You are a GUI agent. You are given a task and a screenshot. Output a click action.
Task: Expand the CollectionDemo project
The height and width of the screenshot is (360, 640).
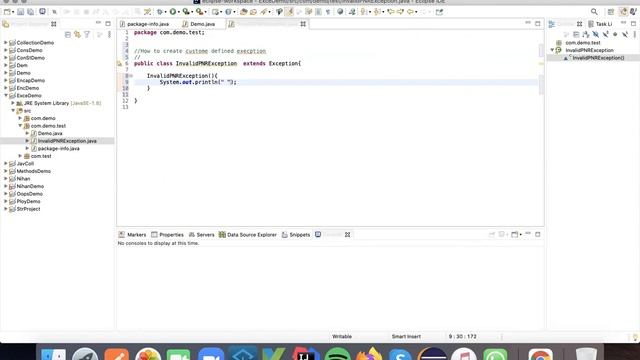pos(6,42)
